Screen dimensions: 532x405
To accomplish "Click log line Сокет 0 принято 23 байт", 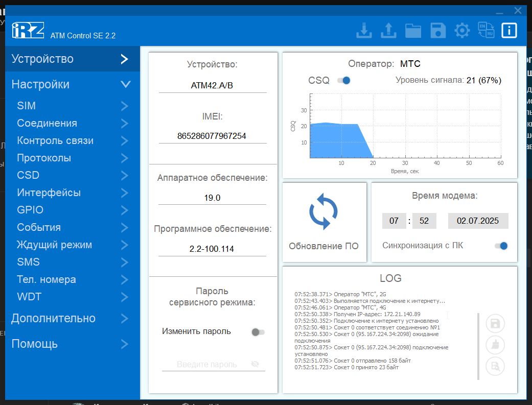I will pyautogui.click(x=346, y=367).
